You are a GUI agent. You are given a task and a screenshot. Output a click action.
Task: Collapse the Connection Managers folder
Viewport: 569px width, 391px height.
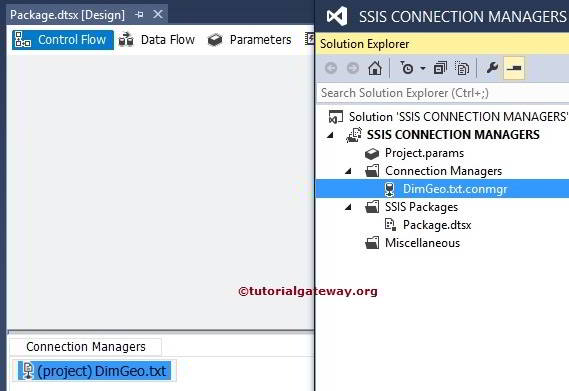(x=348, y=171)
